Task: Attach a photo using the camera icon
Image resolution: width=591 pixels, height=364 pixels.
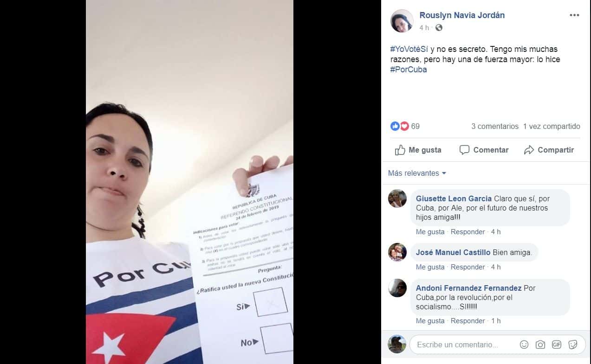Action: 540,345
